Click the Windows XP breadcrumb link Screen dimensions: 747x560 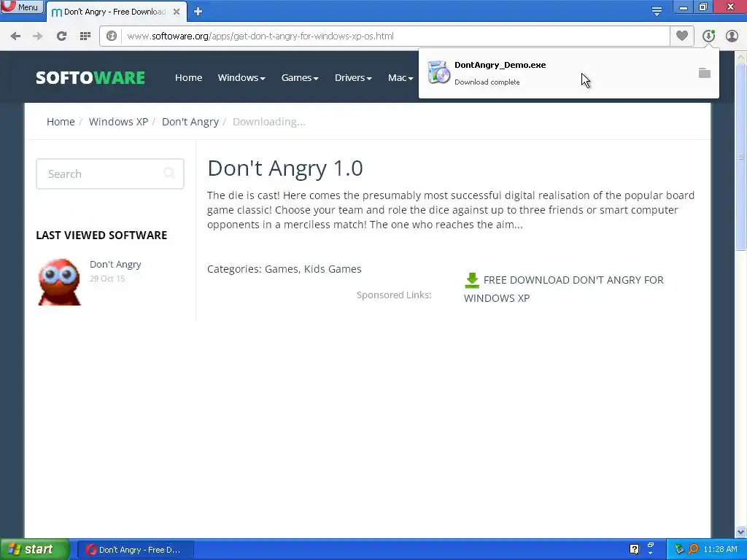click(x=119, y=122)
